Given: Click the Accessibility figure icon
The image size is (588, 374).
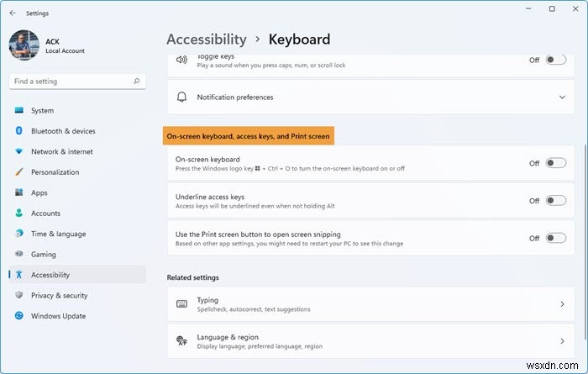Looking at the screenshot, I should (18, 275).
